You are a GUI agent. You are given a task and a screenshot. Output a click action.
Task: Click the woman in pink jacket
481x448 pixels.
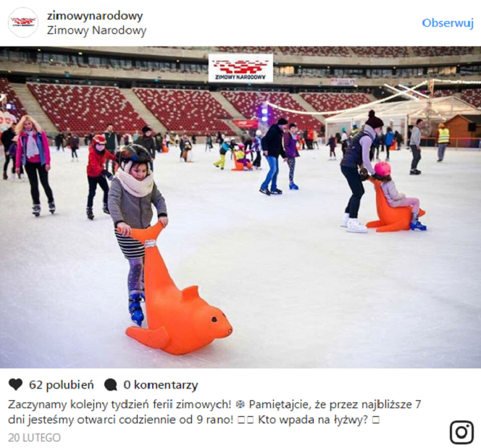(x=33, y=166)
